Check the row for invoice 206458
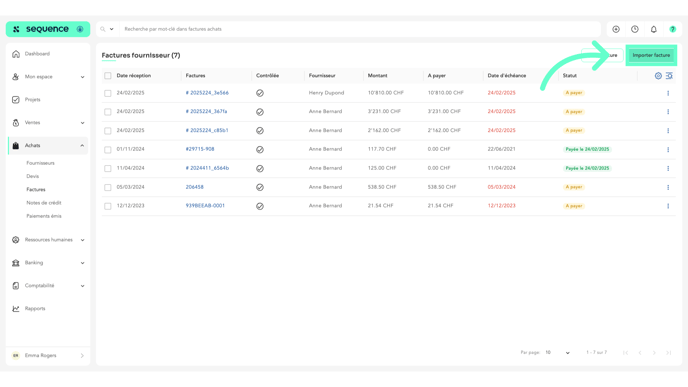The image size is (688, 387). coord(108,187)
